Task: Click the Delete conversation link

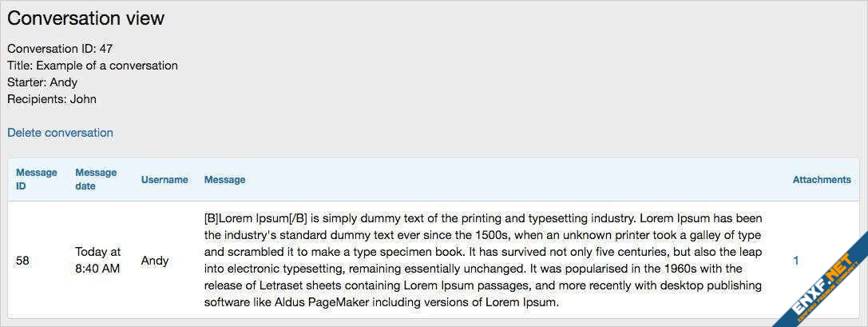Action: point(60,133)
